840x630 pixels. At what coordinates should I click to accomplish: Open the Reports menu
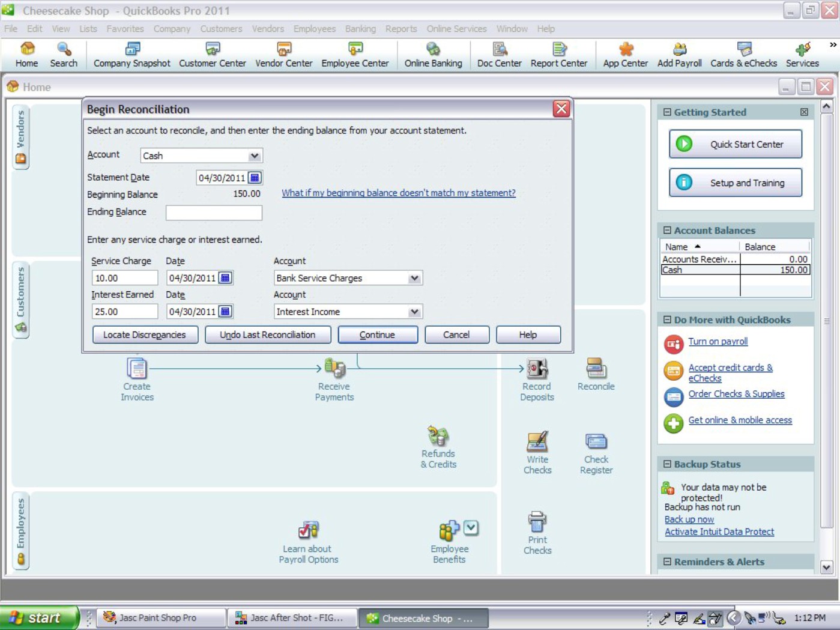[x=401, y=29]
